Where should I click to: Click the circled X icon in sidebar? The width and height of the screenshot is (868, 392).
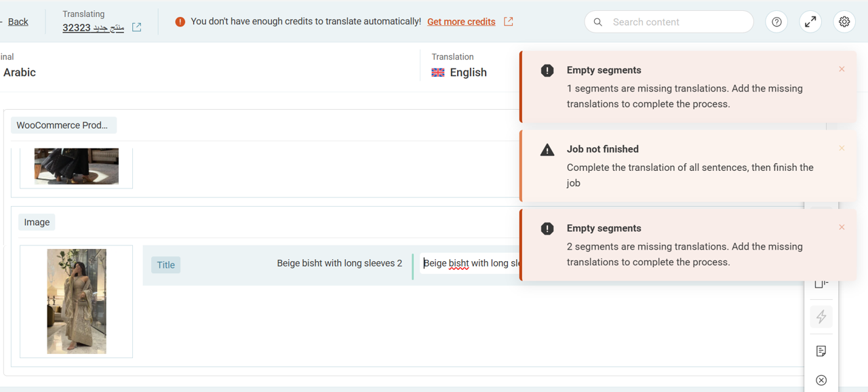(821, 380)
